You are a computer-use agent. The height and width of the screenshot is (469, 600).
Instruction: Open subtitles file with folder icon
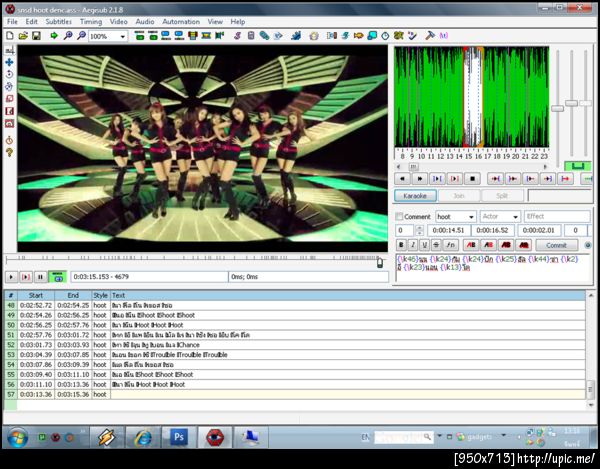(x=23, y=36)
